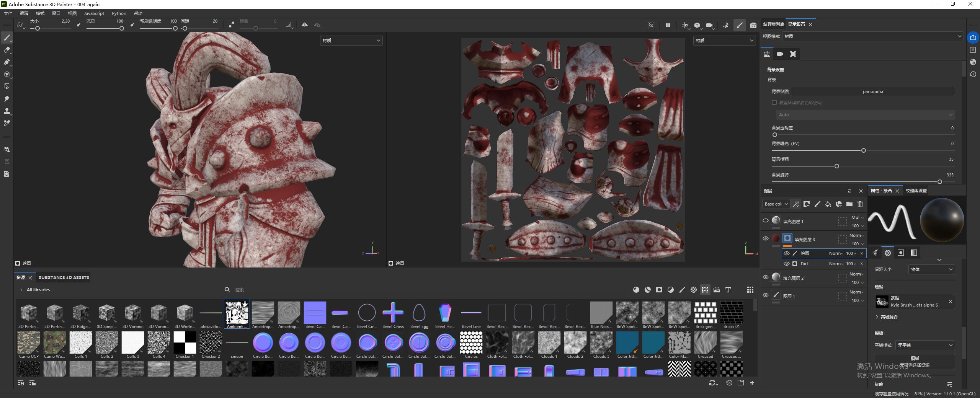The height and width of the screenshot is (398, 980).
Task: Delete layer using the trash icon
Action: click(x=860, y=204)
